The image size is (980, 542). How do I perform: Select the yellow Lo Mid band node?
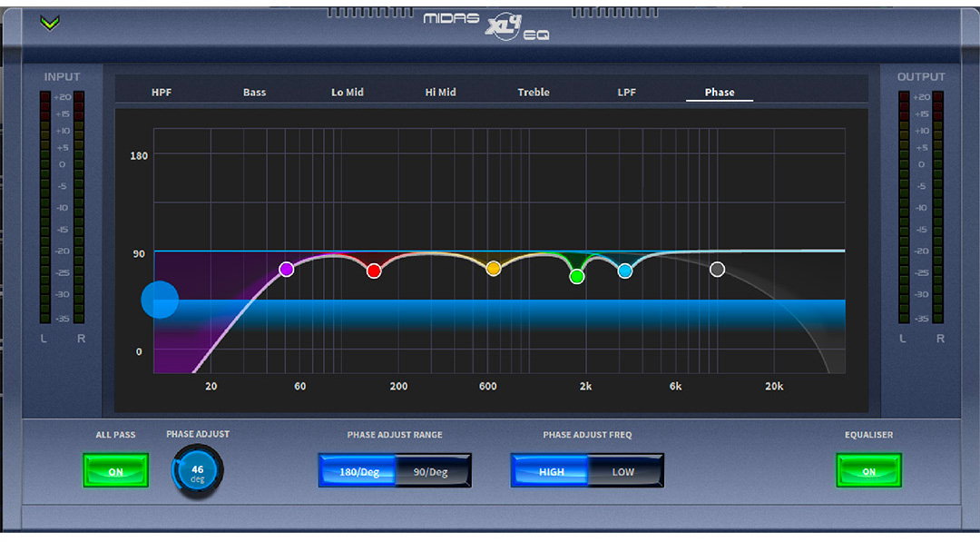pos(494,269)
